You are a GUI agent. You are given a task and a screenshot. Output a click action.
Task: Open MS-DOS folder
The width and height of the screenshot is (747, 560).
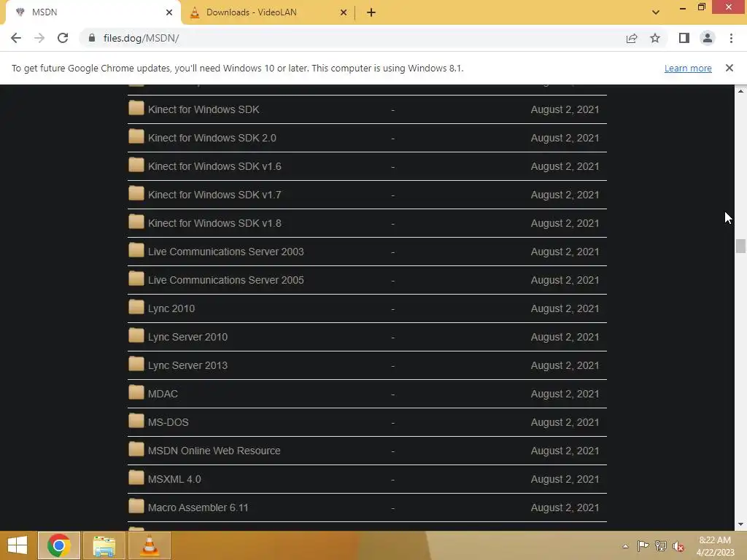169,422
